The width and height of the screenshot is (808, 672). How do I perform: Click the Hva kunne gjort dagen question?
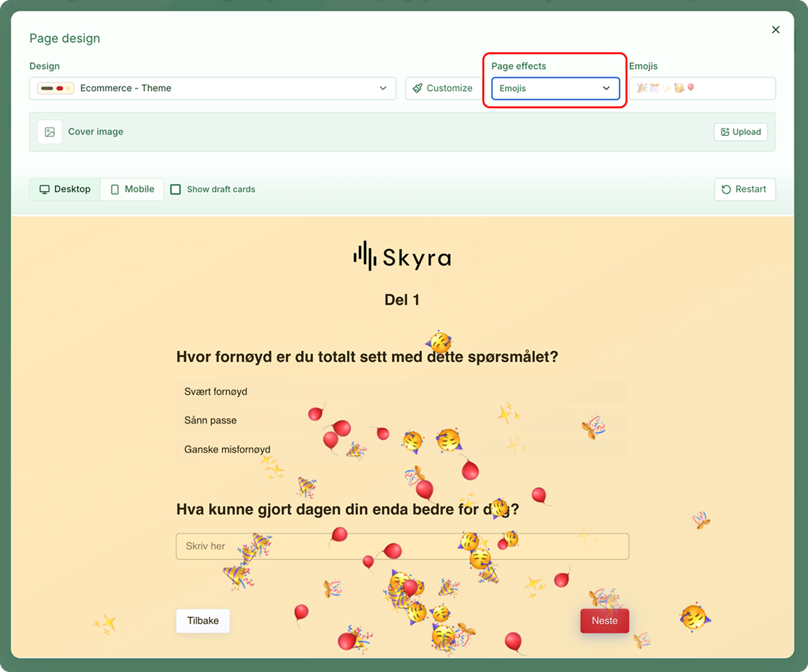coord(347,510)
